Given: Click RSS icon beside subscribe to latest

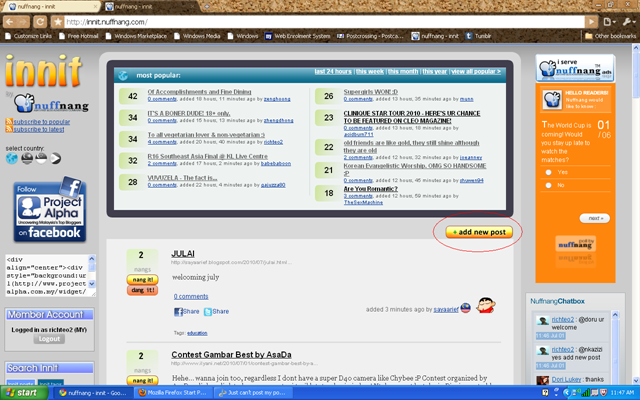Looking at the screenshot, I should 9,129.
